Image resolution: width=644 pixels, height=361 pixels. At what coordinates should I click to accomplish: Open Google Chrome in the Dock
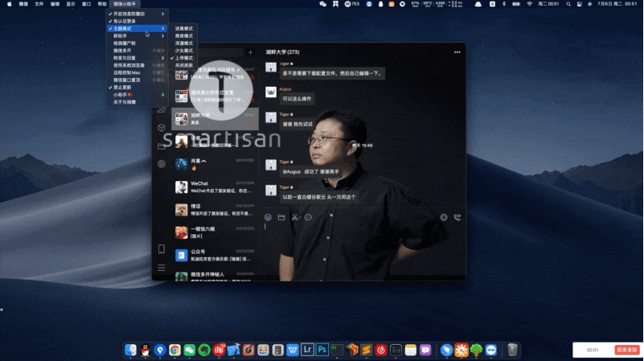point(174,350)
